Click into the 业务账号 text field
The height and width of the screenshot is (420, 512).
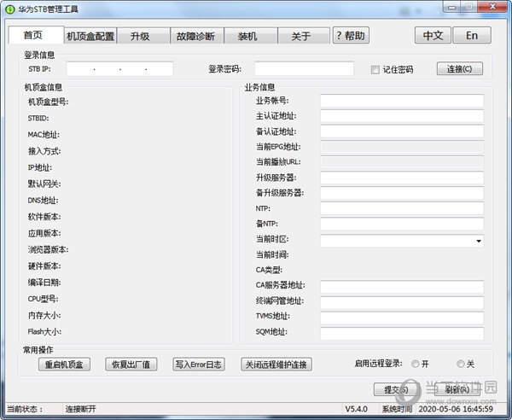pyautogui.click(x=401, y=101)
